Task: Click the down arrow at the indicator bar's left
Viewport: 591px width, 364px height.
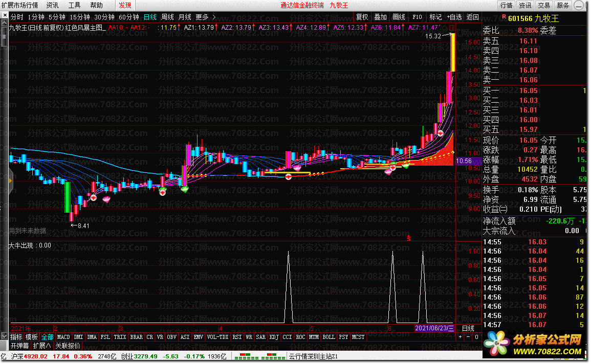Action: [4, 336]
